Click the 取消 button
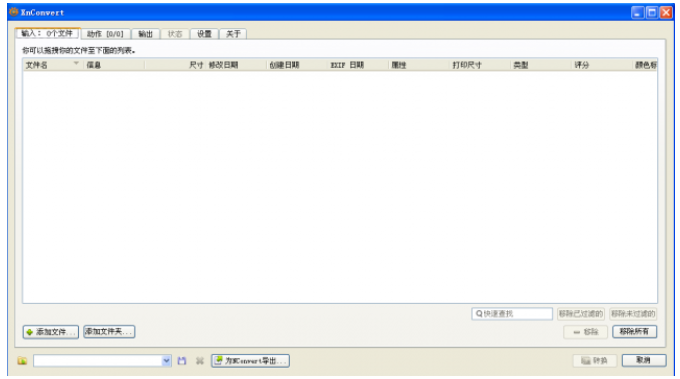 (644, 360)
